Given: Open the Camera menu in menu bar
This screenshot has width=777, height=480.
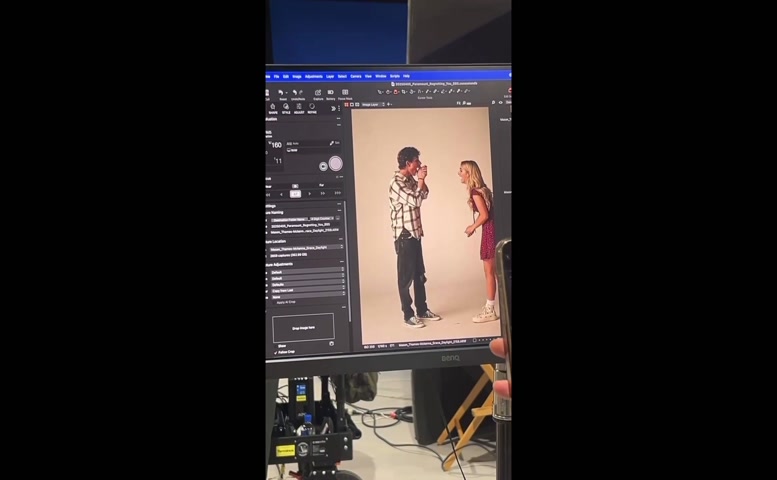Looking at the screenshot, I should click(355, 76).
